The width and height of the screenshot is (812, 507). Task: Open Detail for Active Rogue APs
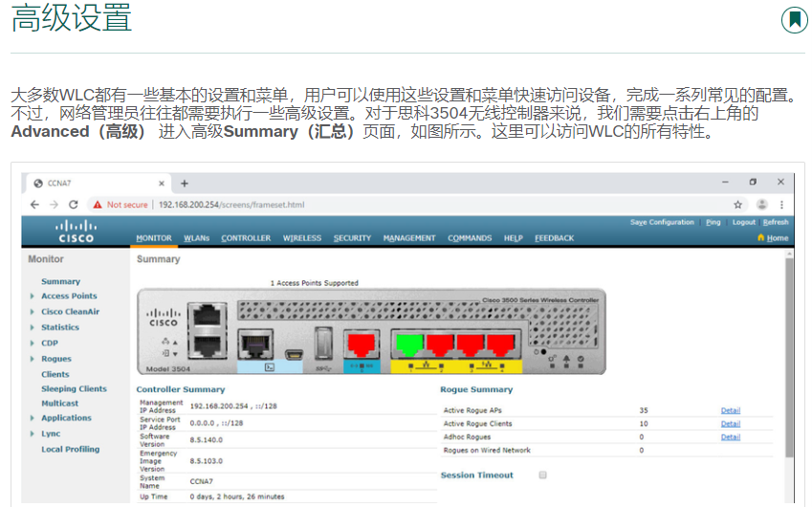(730, 410)
